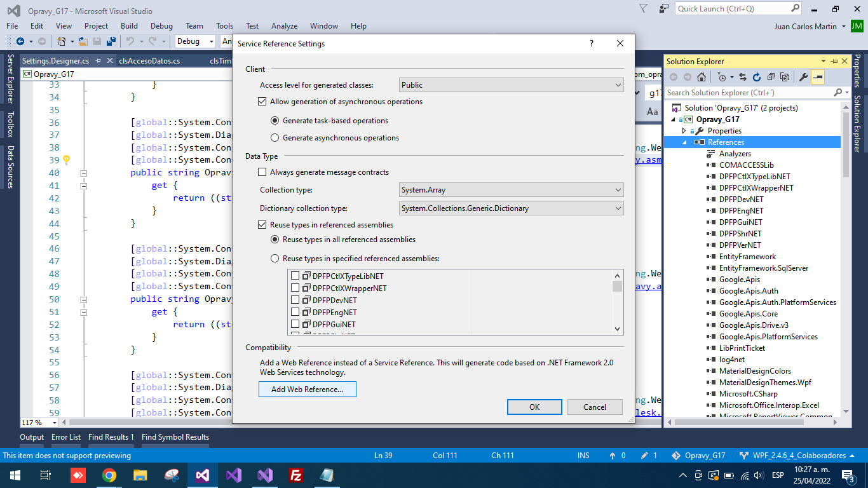The width and height of the screenshot is (868, 488).
Task: Open the Error List tab
Action: click(66, 437)
